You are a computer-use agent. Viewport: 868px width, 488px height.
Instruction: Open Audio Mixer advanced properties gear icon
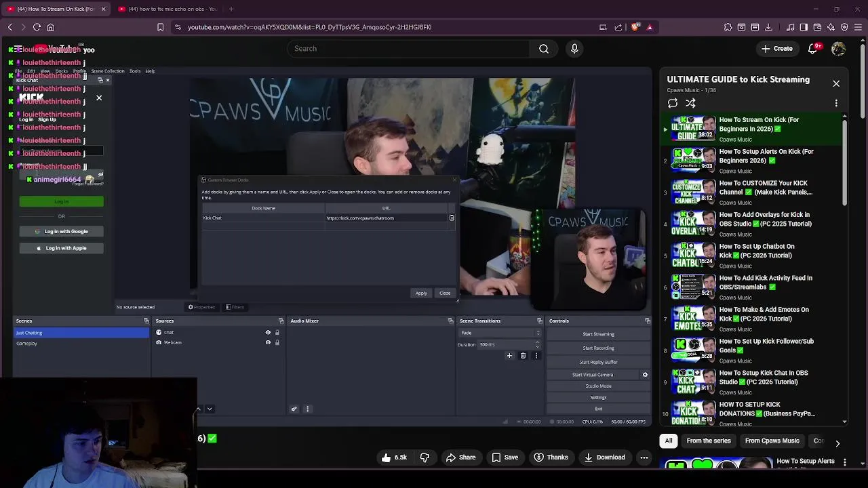point(294,409)
